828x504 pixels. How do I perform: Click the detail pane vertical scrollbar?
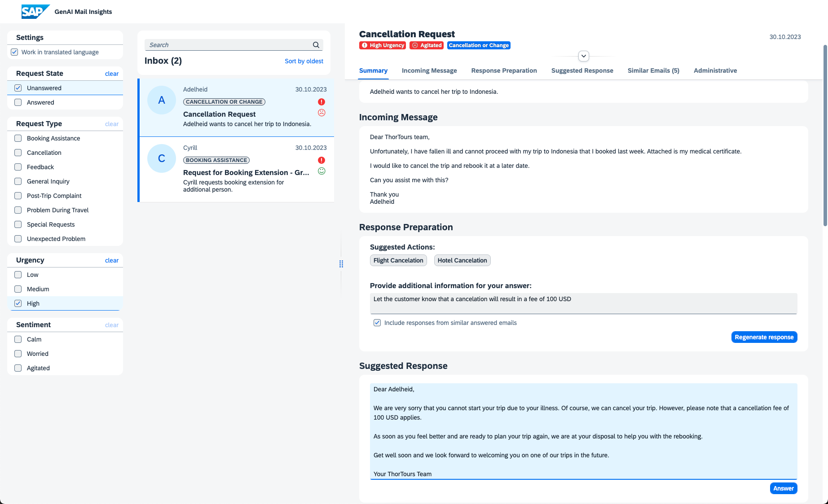point(825,135)
